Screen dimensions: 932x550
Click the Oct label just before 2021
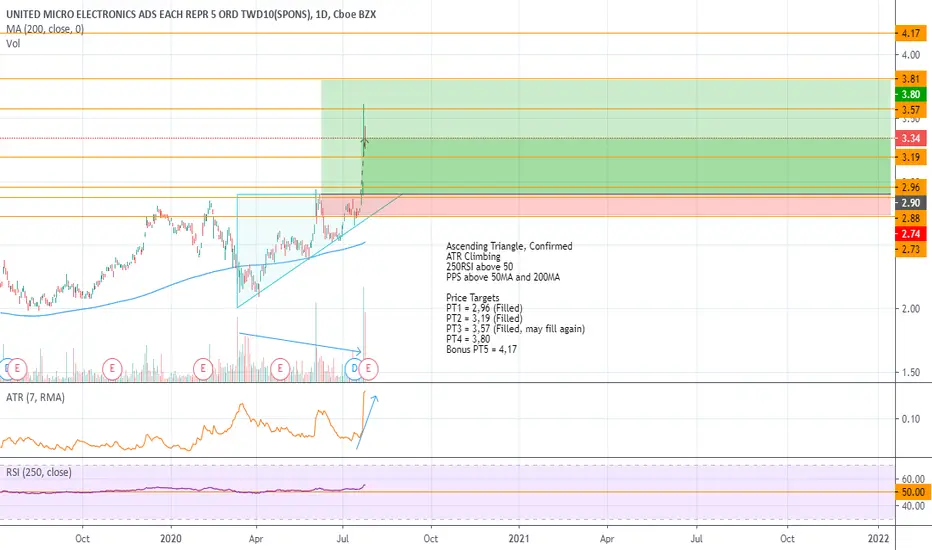coord(430,539)
